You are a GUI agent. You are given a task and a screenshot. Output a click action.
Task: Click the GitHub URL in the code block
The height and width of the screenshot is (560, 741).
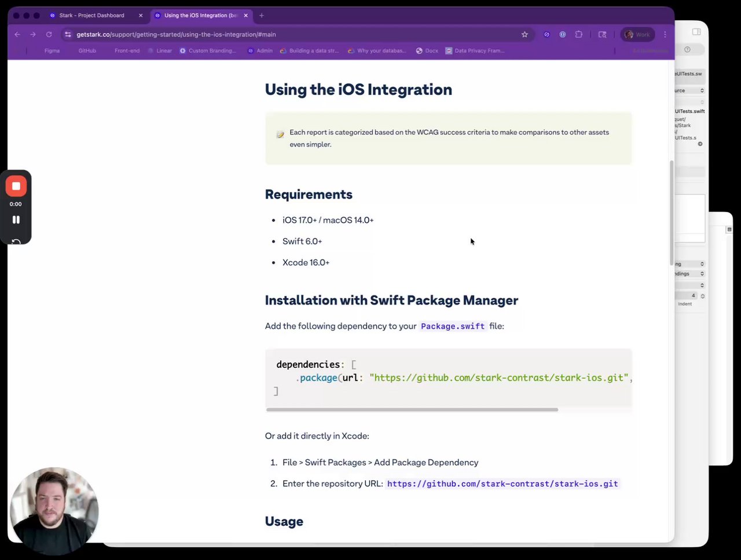pos(498,378)
